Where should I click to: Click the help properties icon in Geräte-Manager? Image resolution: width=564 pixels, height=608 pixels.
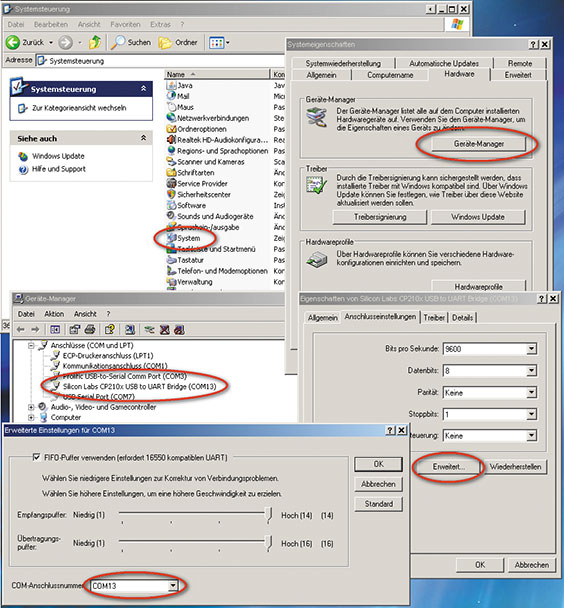[110, 330]
